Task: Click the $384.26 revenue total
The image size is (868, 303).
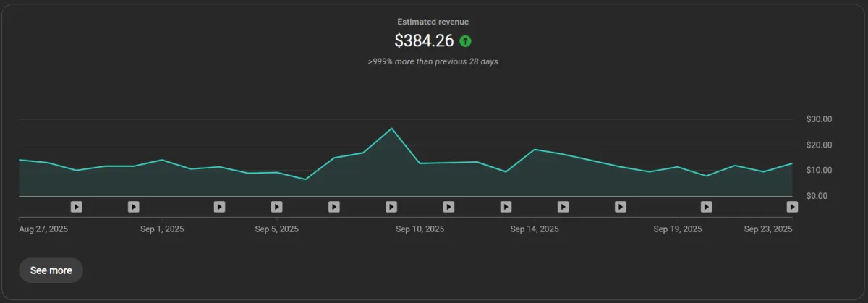Action: point(424,41)
